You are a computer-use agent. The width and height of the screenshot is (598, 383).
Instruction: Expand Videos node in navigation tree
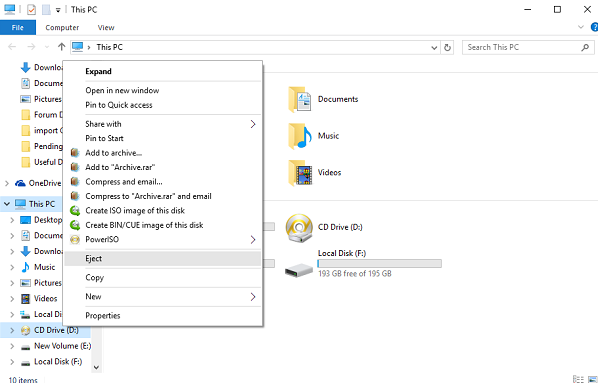click(12, 299)
